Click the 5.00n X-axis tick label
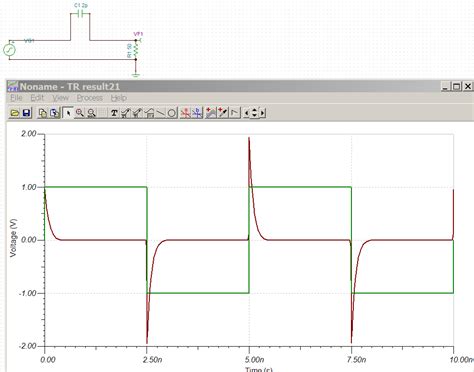 coord(254,360)
